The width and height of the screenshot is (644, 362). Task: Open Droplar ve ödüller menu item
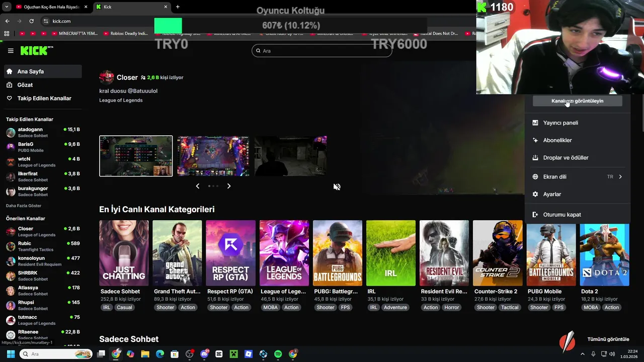tap(577, 158)
